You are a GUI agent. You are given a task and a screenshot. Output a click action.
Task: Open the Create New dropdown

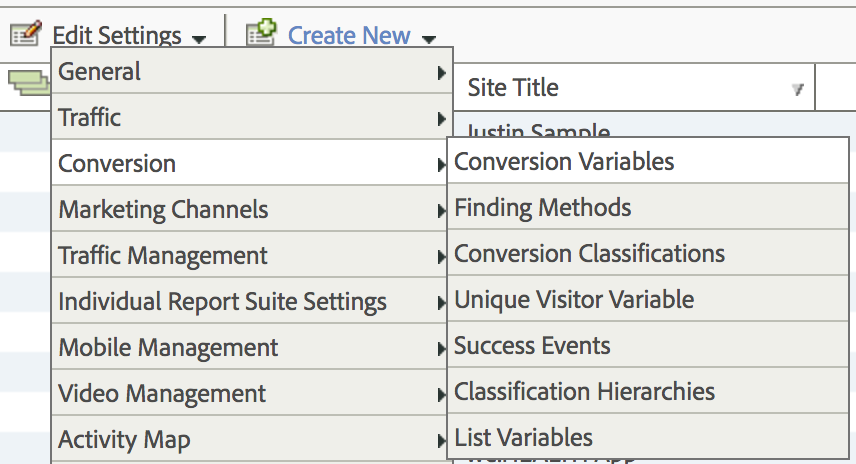coord(362,36)
